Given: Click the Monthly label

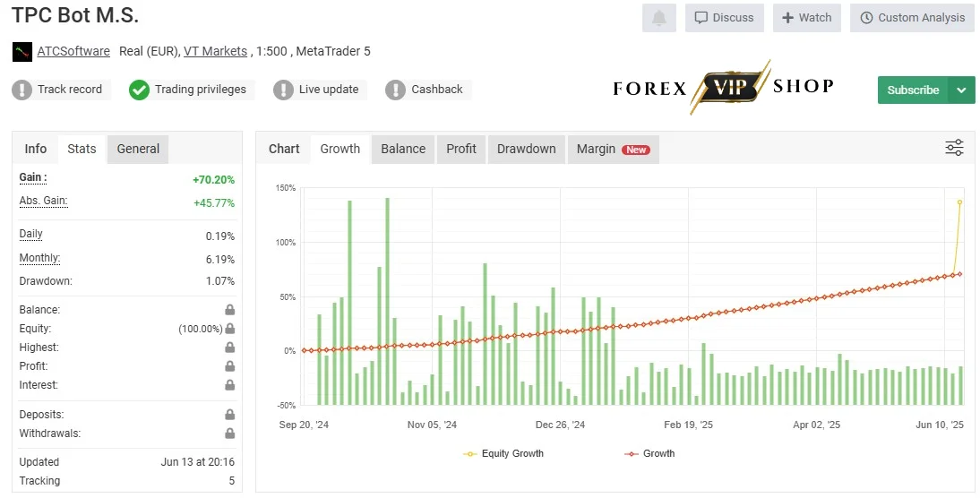Looking at the screenshot, I should (x=39, y=257).
